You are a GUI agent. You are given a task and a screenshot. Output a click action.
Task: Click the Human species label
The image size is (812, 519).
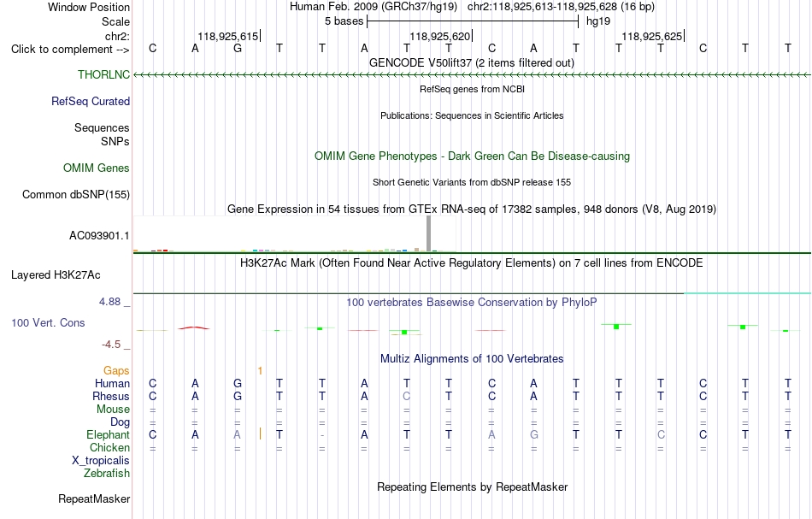[112, 383]
